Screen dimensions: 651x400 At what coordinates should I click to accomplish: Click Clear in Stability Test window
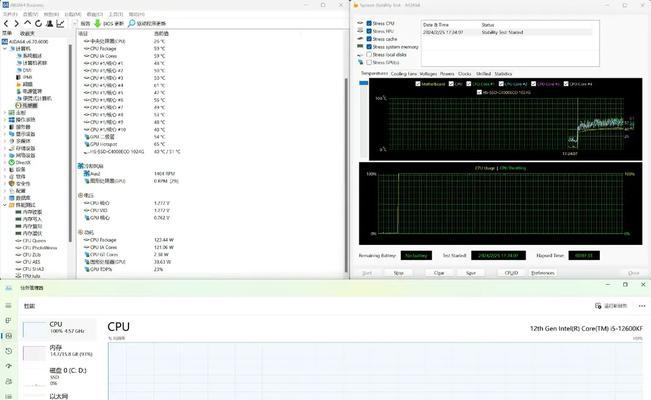tap(439, 273)
